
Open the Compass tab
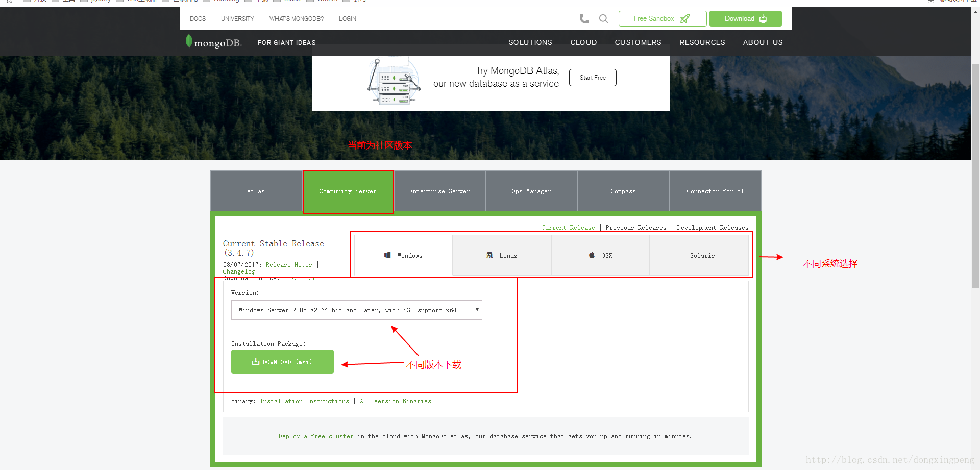[623, 191]
